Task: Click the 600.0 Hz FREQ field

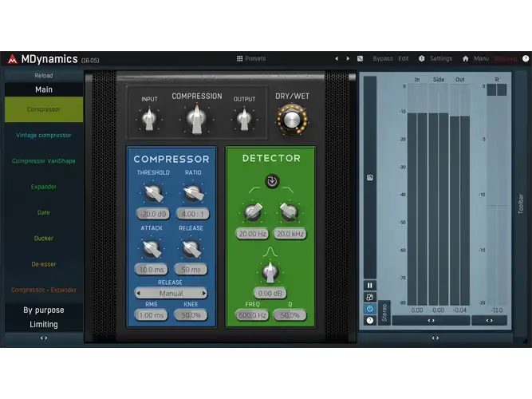Action: pos(252,315)
